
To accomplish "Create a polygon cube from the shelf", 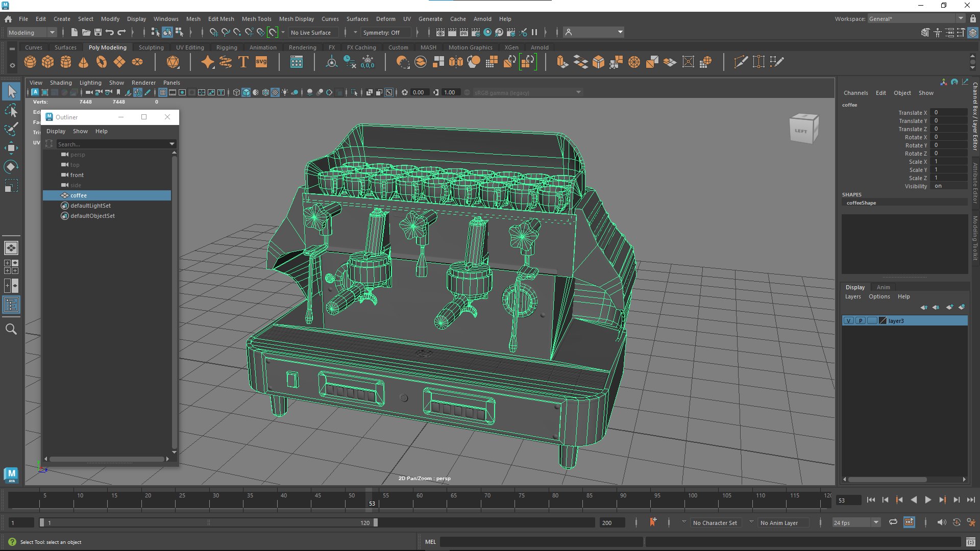I will [x=48, y=62].
